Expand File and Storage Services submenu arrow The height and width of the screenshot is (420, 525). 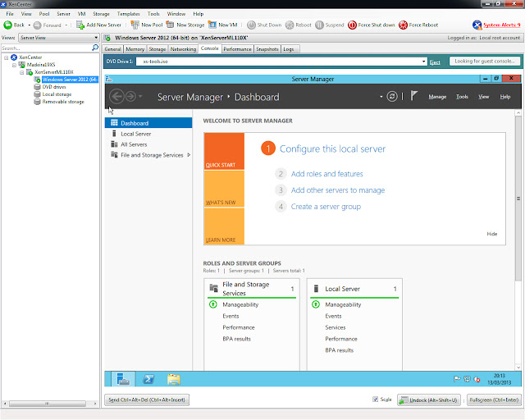pyautogui.click(x=189, y=155)
